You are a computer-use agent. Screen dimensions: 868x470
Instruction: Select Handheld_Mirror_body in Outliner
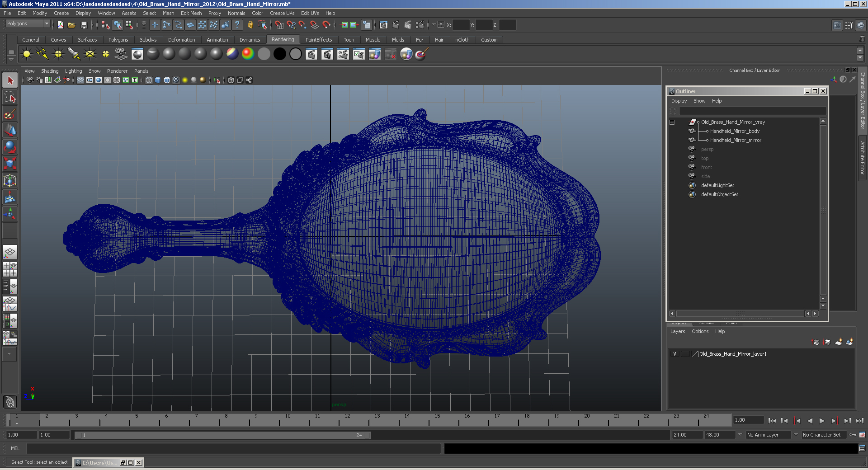735,131
